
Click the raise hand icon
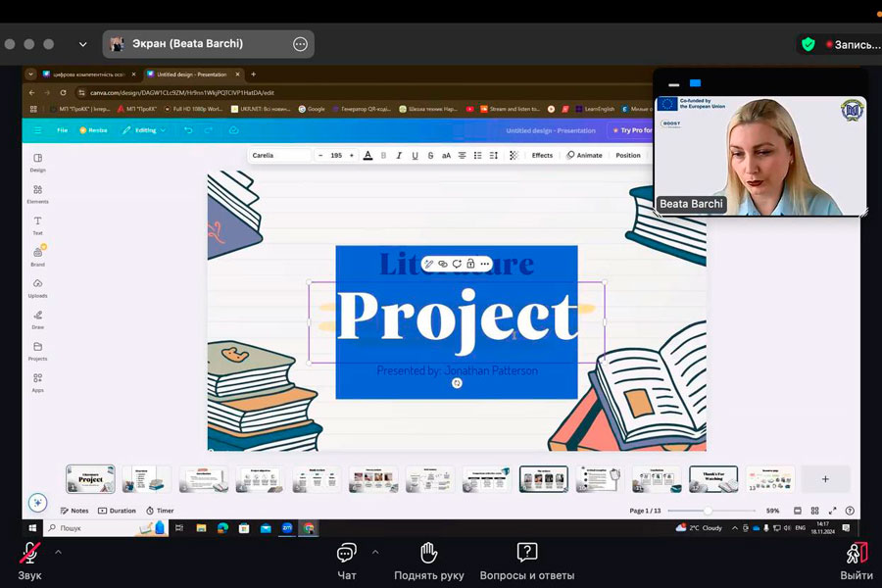coord(428,555)
